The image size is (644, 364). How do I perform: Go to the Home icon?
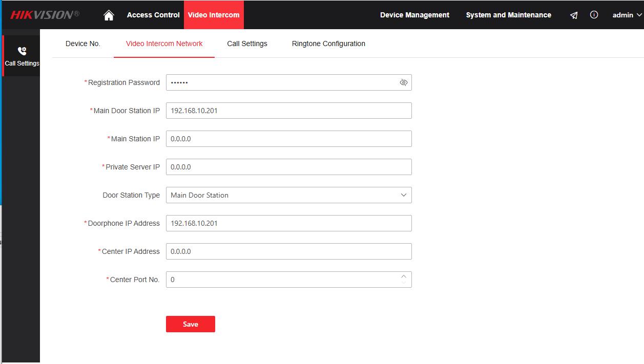109,15
